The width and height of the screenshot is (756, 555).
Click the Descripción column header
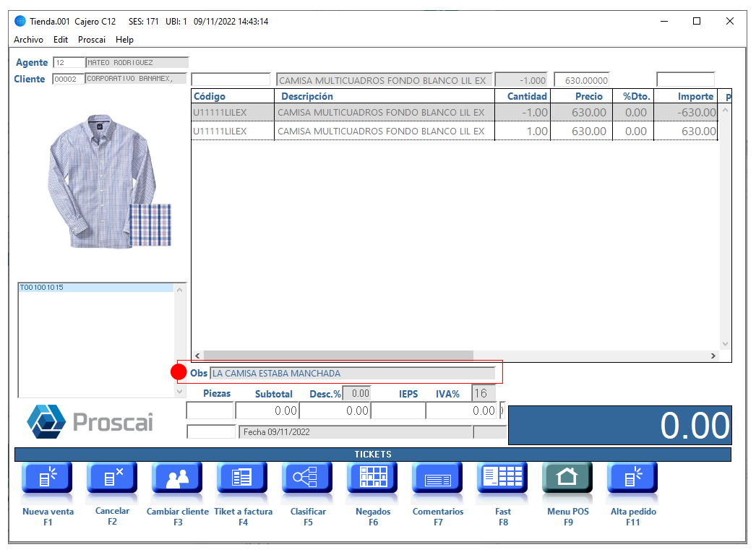[385, 96]
